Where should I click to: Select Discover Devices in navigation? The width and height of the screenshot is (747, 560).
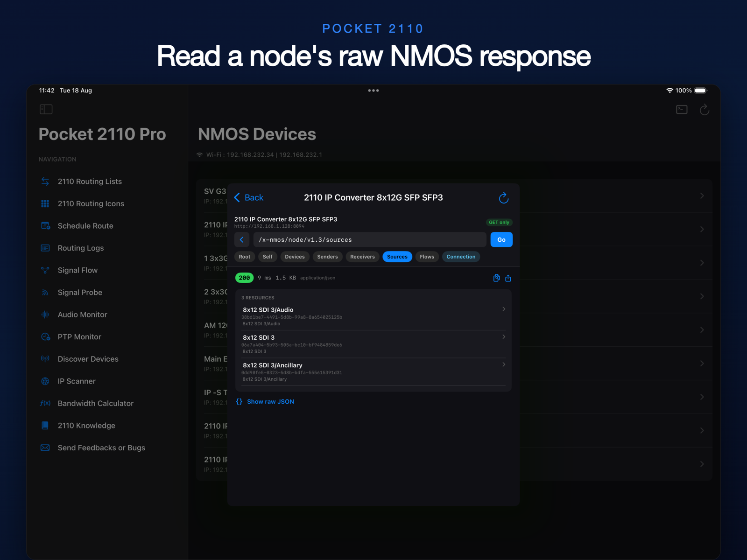click(88, 359)
